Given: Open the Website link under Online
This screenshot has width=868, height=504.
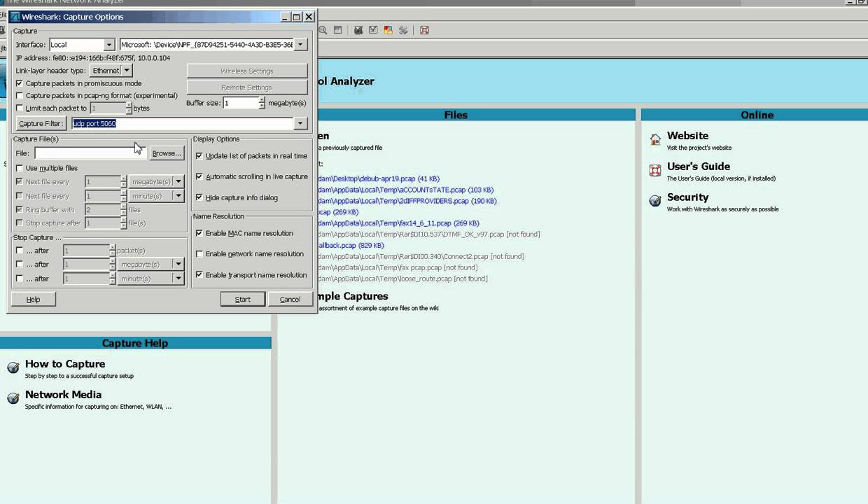Looking at the screenshot, I should pos(687,136).
